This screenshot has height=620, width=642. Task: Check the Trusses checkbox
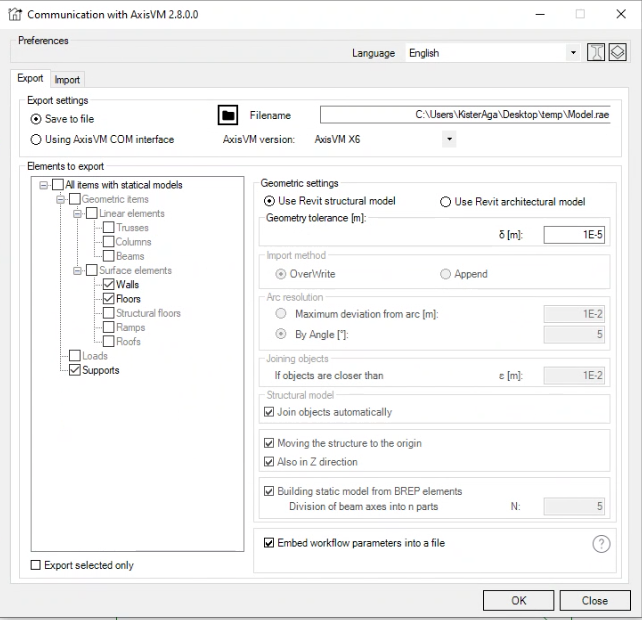point(109,227)
